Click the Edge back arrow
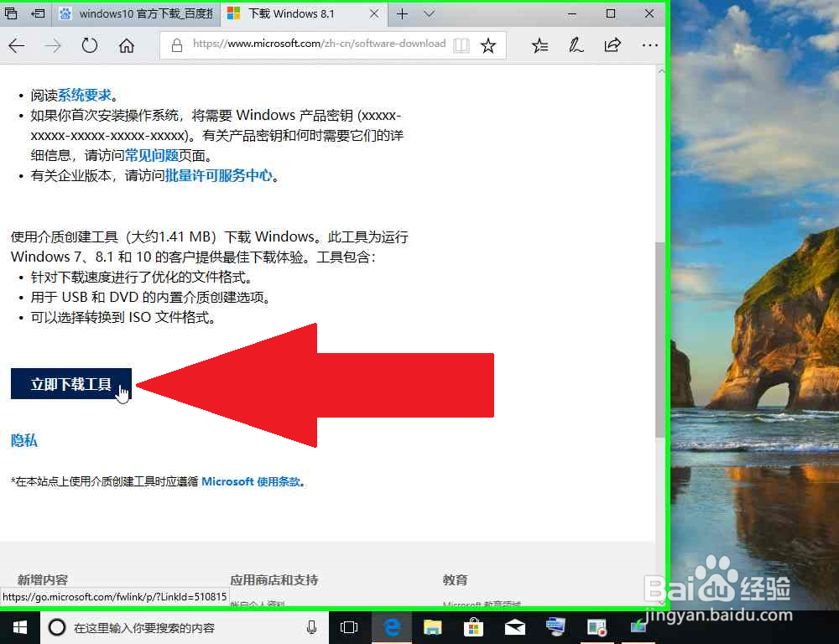The image size is (839, 644). [17, 46]
